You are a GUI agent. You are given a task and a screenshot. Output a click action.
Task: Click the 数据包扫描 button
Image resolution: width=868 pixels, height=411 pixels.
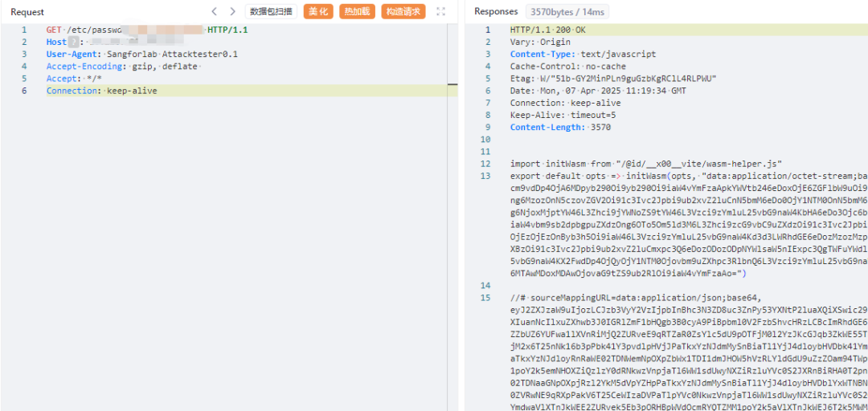coord(272,11)
